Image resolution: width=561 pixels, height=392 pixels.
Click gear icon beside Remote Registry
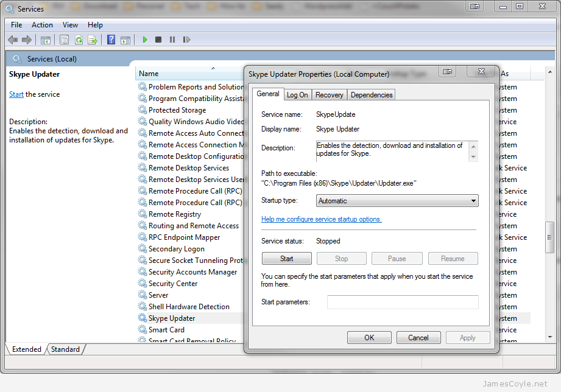tap(143, 214)
